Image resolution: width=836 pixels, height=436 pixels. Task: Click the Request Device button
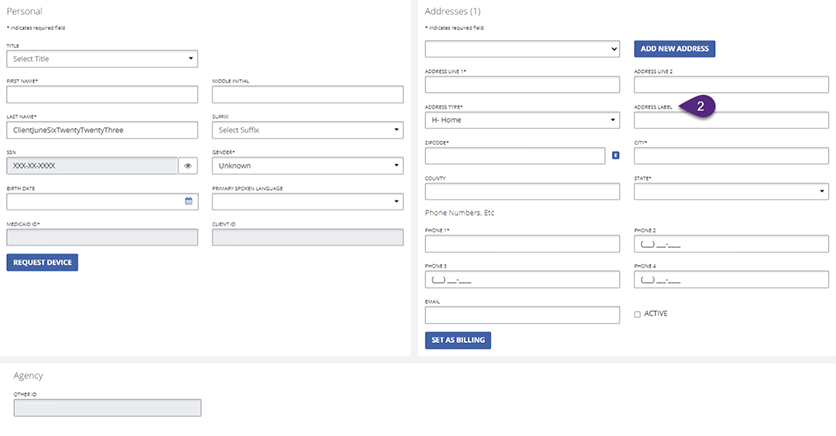tap(42, 262)
